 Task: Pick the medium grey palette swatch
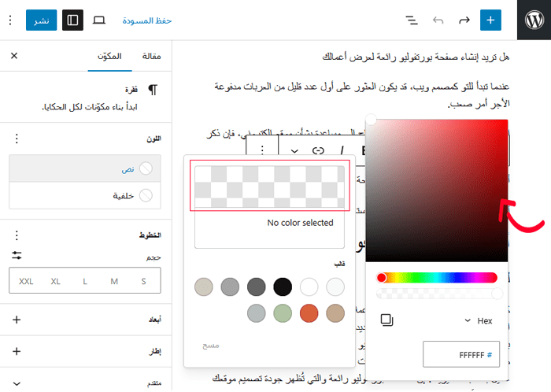230,287
